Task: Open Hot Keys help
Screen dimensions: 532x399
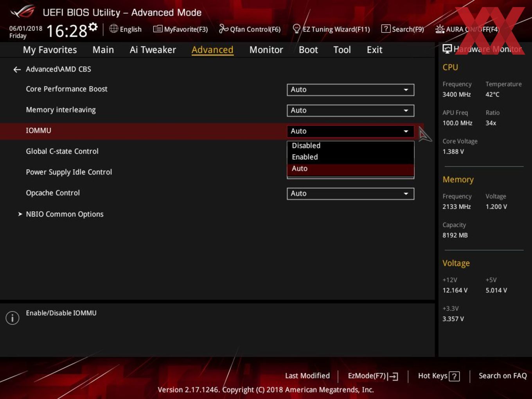Action: pyautogui.click(x=439, y=376)
